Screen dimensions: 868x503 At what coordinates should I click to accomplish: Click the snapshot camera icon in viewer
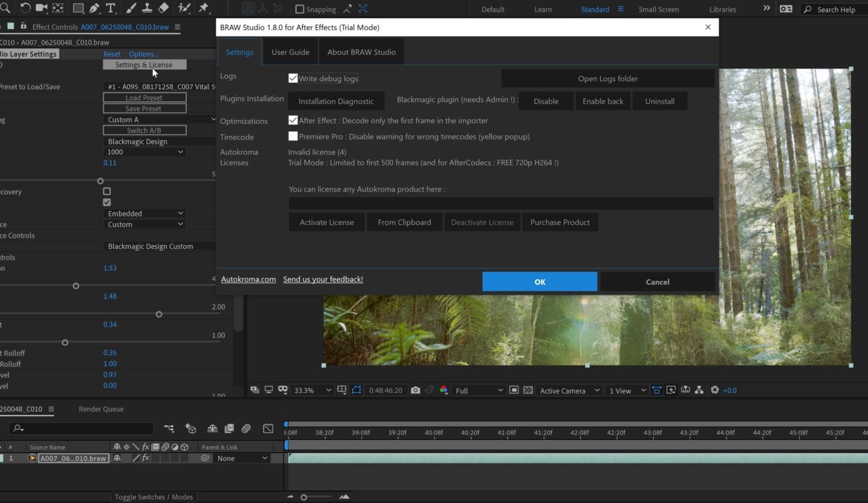pyautogui.click(x=415, y=390)
